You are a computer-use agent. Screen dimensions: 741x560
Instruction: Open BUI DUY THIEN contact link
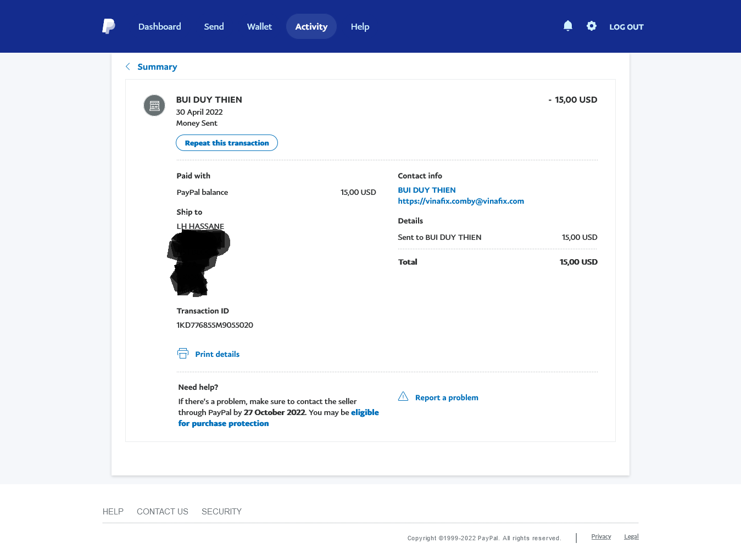tap(427, 190)
